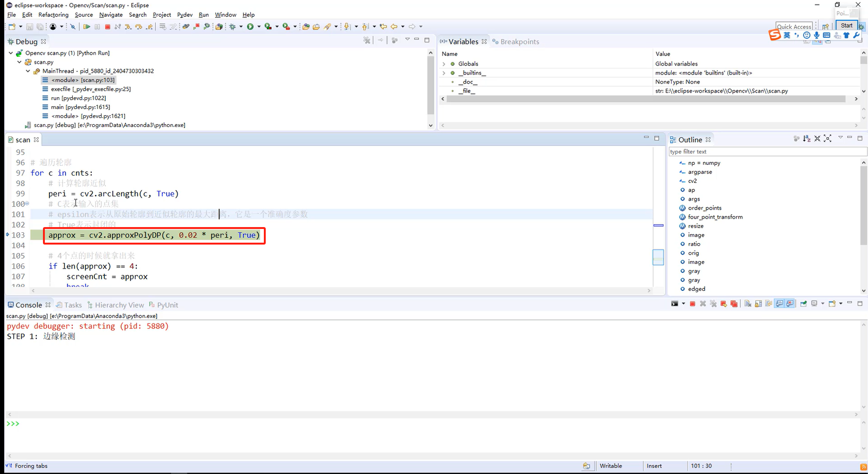Click the green Run button
The height and width of the screenshot is (474, 868).
point(250,27)
